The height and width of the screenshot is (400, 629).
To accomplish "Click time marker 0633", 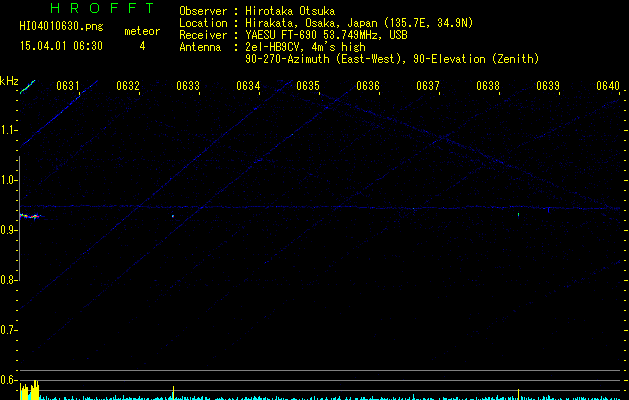I will [x=188, y=86].
